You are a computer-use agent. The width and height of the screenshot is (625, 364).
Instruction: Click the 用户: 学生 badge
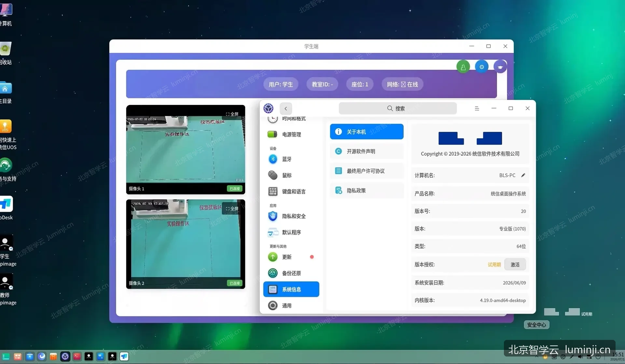pos(281,84)
